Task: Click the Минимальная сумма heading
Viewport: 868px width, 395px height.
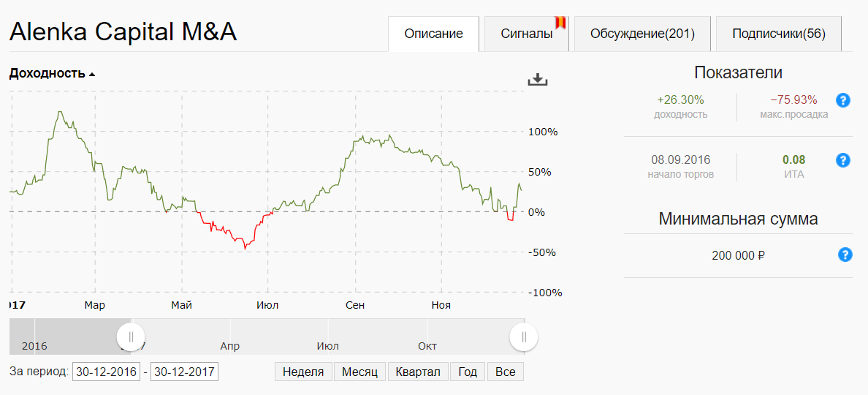Action: pos(739,219)
